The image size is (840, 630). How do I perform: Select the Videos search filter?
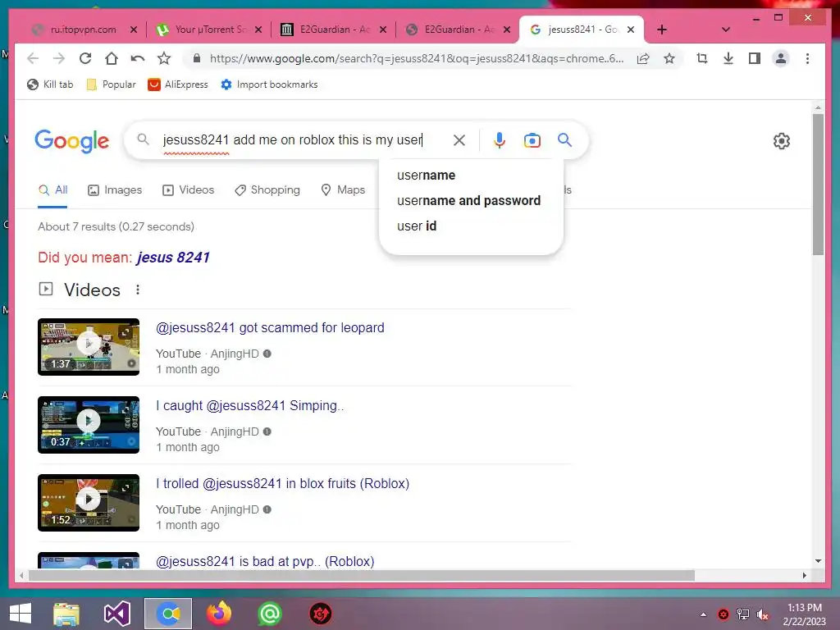pyautogui.click(x=188, y=190)
